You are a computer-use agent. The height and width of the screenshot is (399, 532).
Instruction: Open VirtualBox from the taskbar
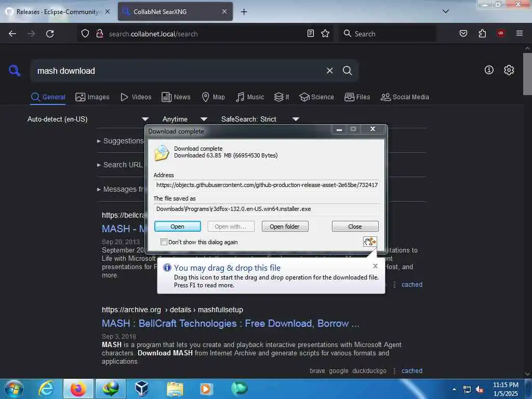tap(142, 389)
